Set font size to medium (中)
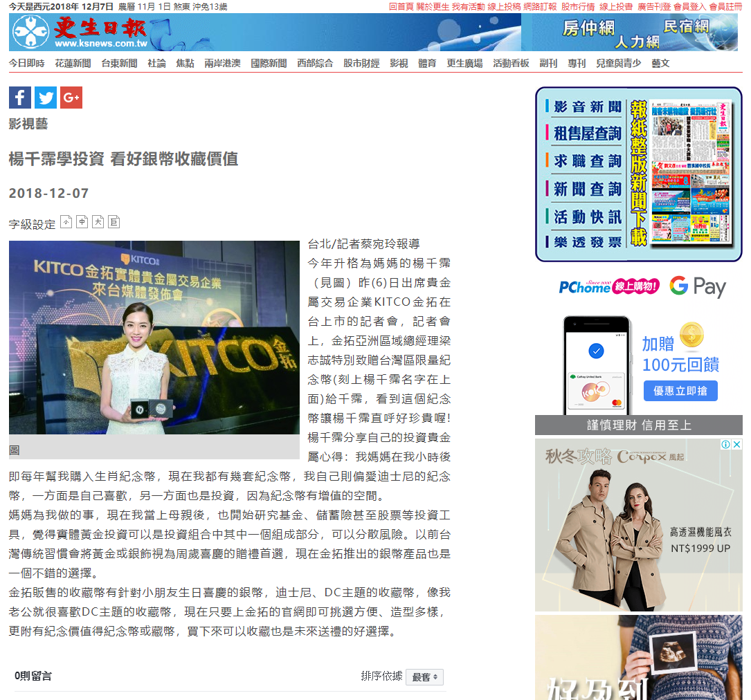Image resolution: width=751 pixels, height=700 pixels. pos(82,222)
